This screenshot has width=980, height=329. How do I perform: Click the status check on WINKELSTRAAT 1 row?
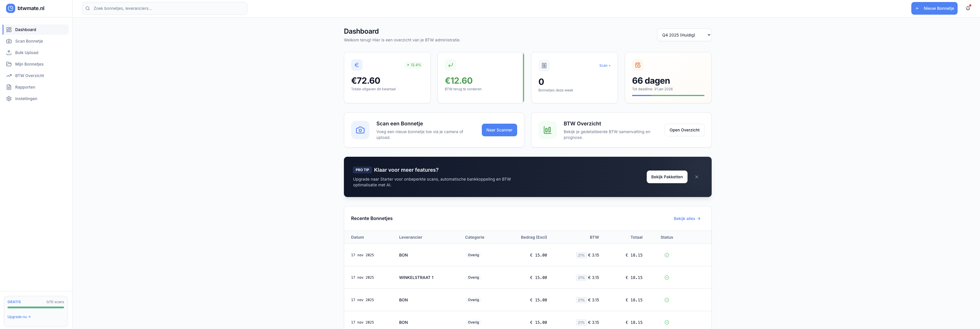coord(667,278)
